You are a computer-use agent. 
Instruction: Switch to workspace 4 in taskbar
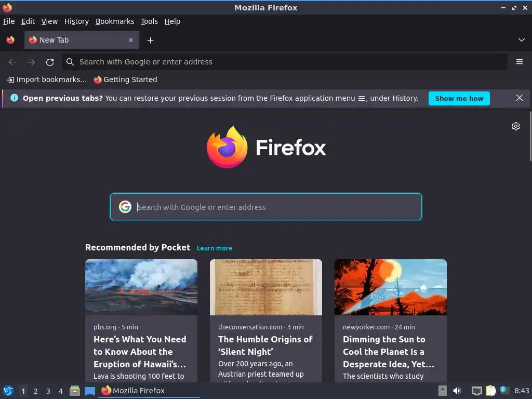click(x=61, y=391)
